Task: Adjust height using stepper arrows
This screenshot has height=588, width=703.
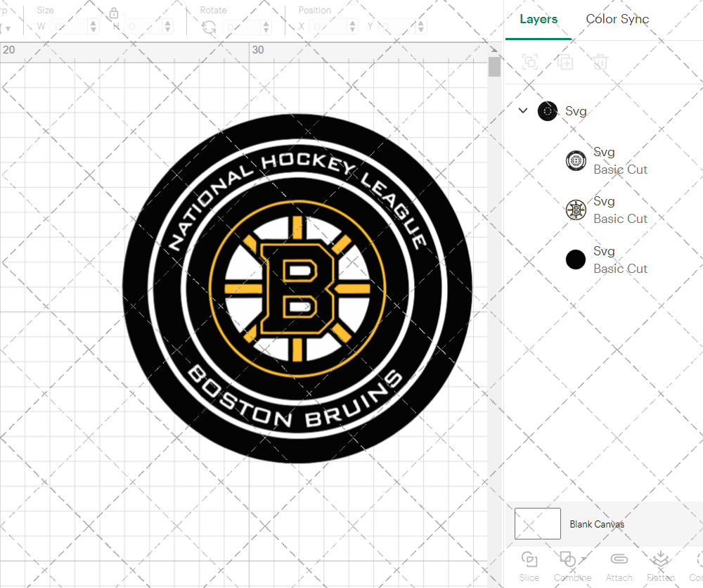Action: coord(168,27)
